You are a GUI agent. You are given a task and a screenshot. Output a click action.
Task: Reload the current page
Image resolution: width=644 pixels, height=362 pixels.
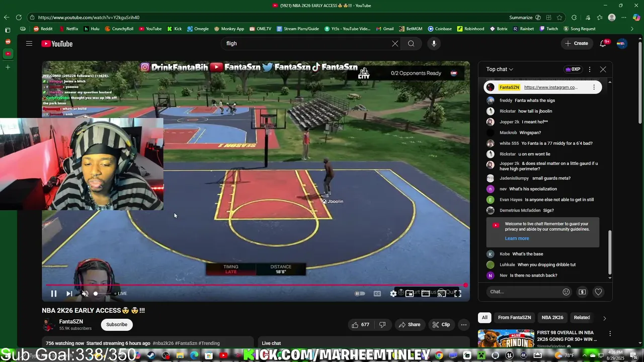(19, 17)
